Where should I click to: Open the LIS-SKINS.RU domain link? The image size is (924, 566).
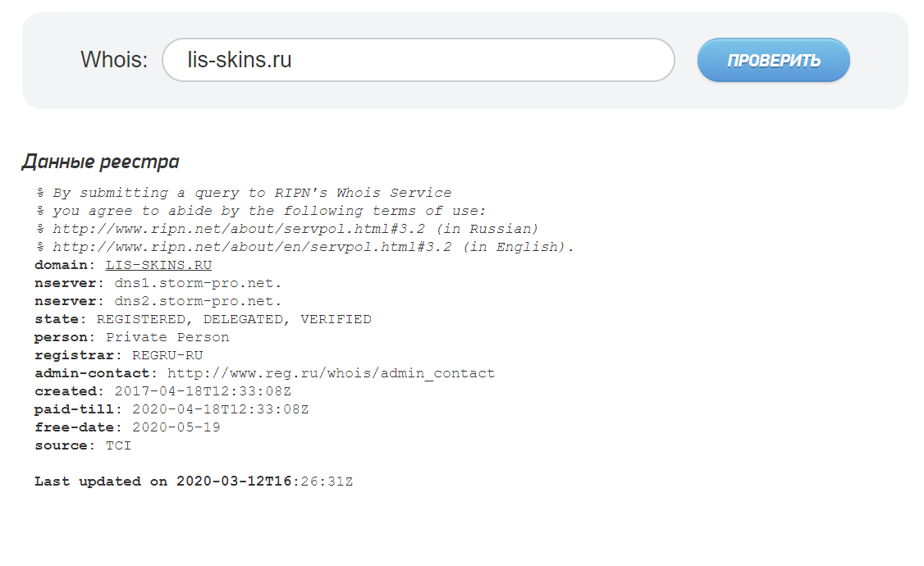pos(158,265)
